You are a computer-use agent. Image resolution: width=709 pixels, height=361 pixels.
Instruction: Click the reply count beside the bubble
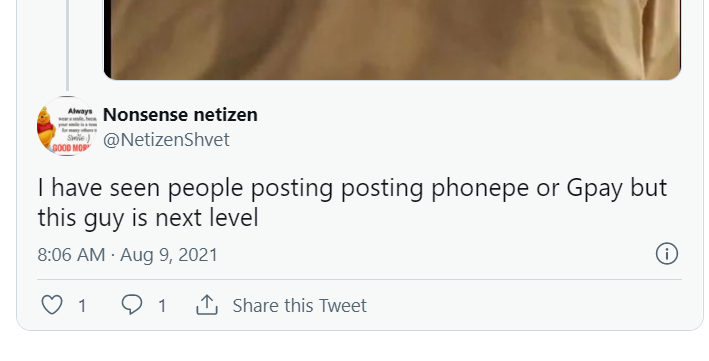pos(162,306)
